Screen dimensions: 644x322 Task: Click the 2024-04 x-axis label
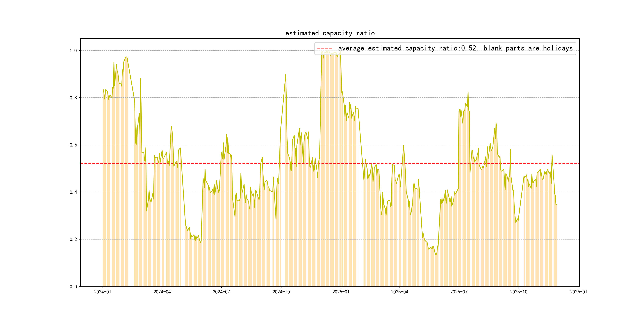[x=162, y=292]
